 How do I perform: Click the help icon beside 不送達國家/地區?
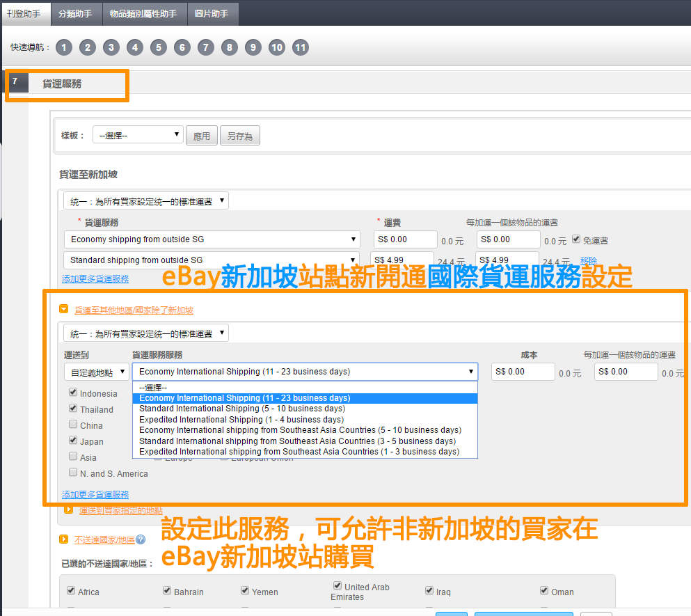tap(141, 539)
